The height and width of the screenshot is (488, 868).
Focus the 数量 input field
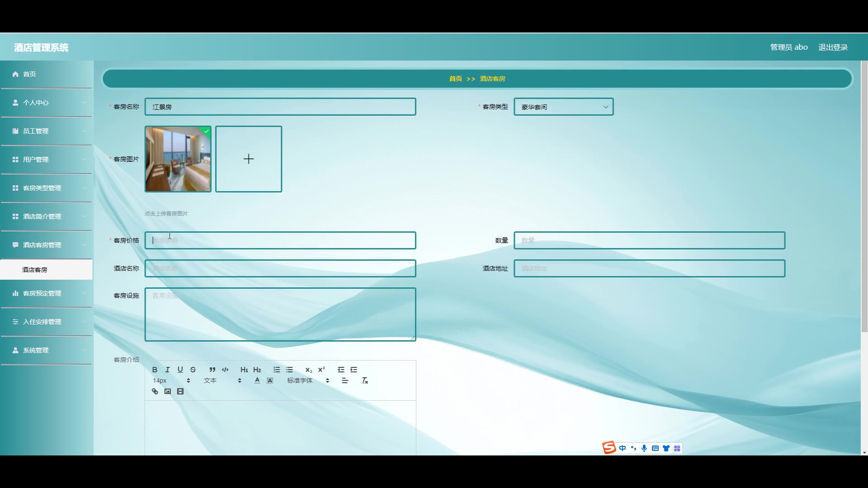tap(649, 240)
